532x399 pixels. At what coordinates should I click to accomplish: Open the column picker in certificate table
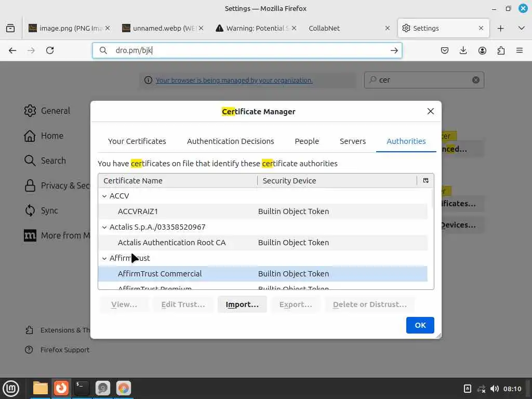tap(426, 180)
